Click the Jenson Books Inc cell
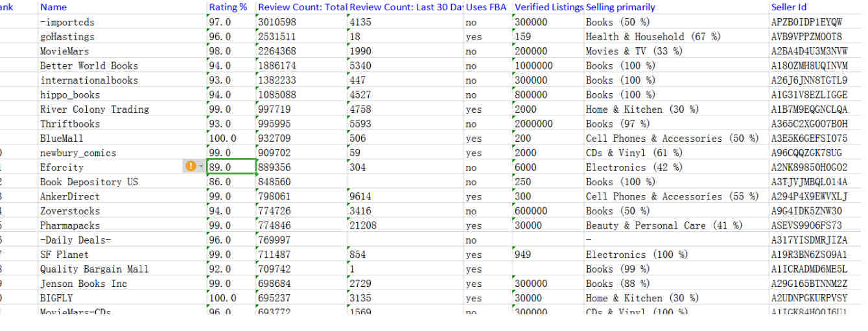 point(84,284)
